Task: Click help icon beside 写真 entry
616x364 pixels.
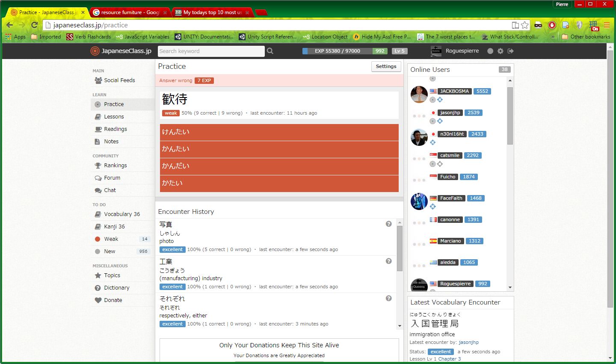Action: 388,224
